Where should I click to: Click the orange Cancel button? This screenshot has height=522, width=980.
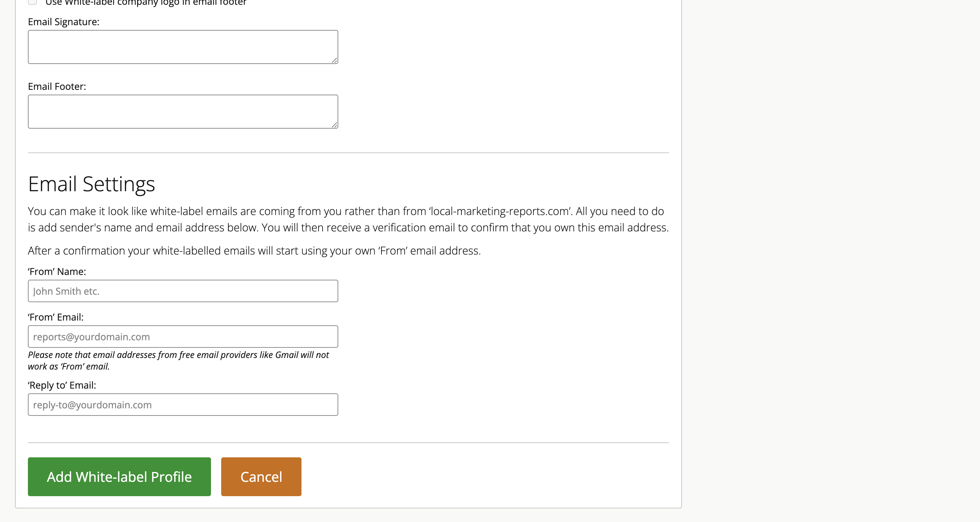(x=261, y=477)
